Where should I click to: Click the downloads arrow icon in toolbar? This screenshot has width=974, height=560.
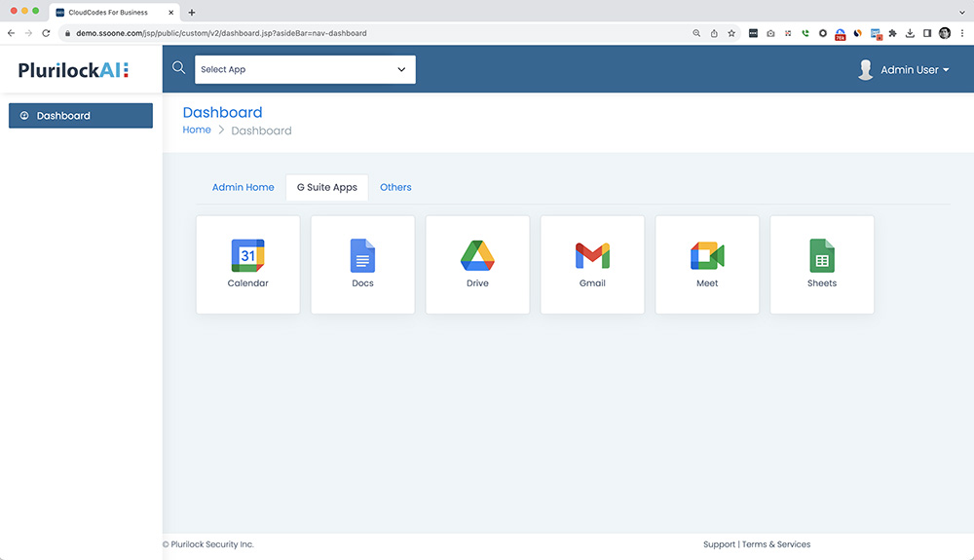[x=910, y=33]
